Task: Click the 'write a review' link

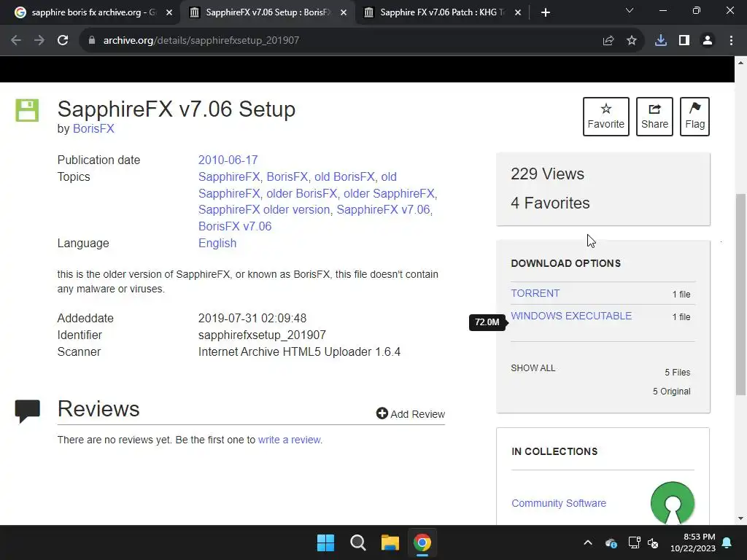Action: pyautogui.click(x=289, y=440)
